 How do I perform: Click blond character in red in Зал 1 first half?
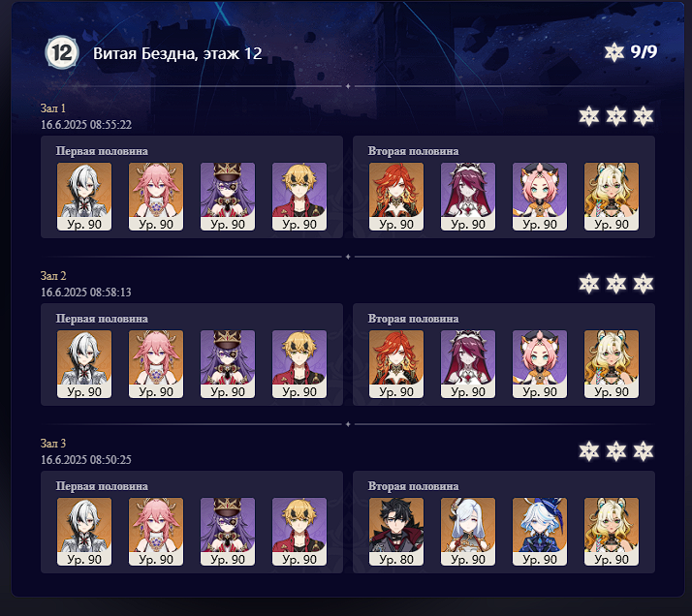pyautogui.click(x=299, y=197)
